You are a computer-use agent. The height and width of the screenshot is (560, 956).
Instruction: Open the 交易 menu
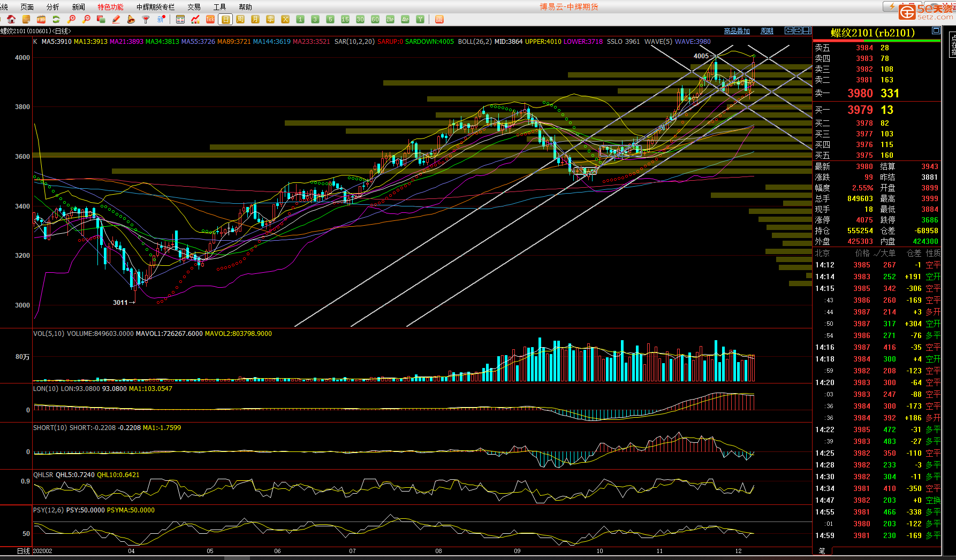[194, 7]
